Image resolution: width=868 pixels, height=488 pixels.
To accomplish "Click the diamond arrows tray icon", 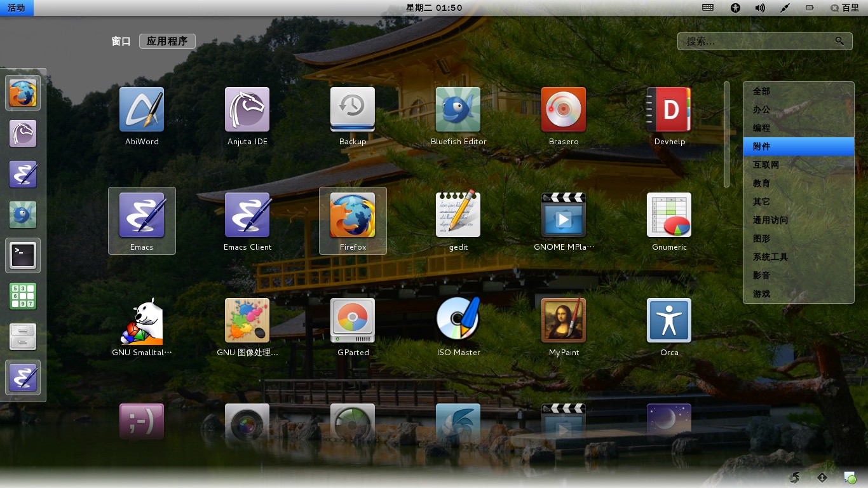I will (822, 477).
